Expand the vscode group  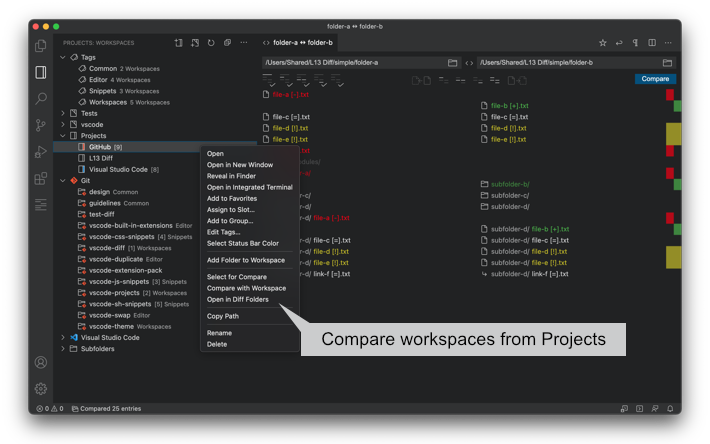coord(63,125)
